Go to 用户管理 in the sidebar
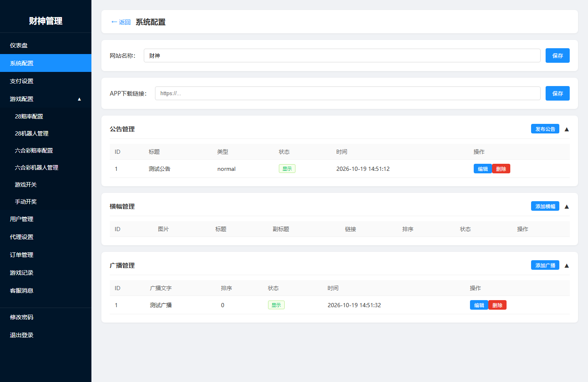The image size is (588, 382). click(46, 219)
